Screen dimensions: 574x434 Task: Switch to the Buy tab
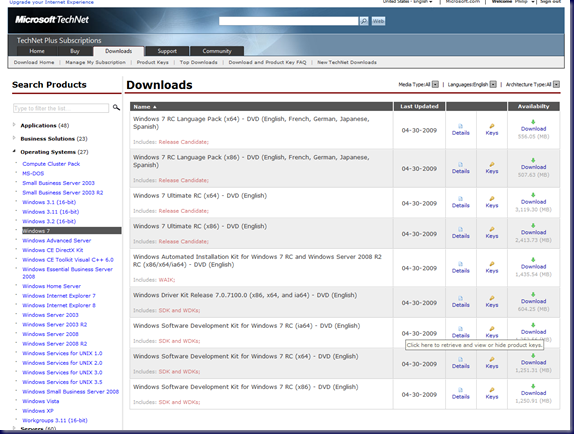75,51
